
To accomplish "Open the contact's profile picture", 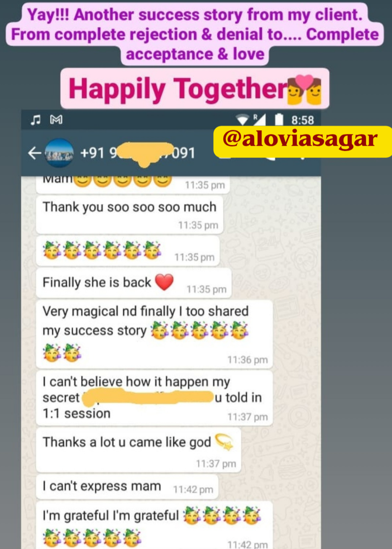I will [x=59, y=153].
